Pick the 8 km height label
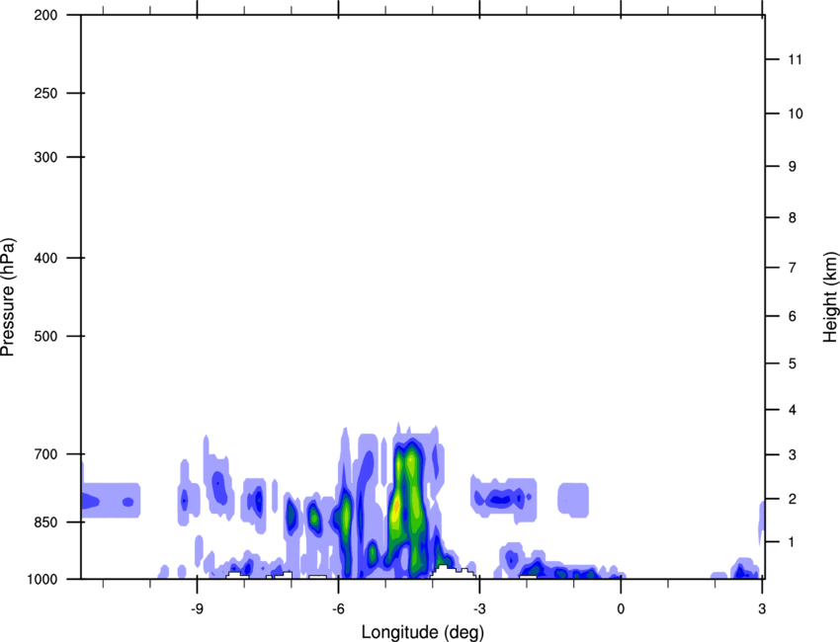Viewport: 840px width, 642px height. pyautogui.click(x=793, y=218)
